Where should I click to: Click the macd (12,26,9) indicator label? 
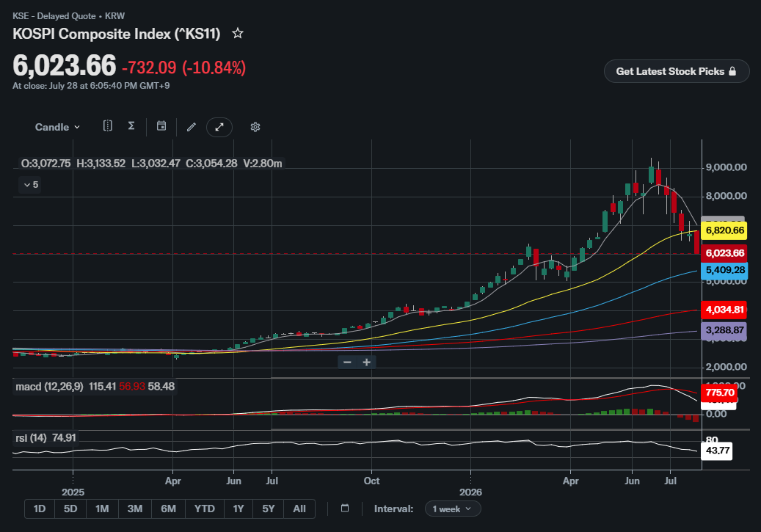pyautogui.click(x=49, y=387)
